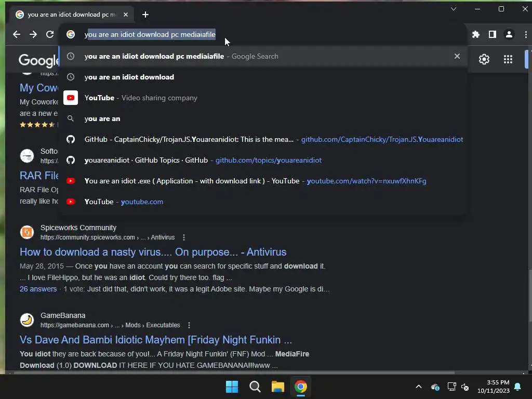Image resolution: width=532 pixels, height=399 pixels.
Task: Click the horizontal page scrollbar
Action: (234, 373)
